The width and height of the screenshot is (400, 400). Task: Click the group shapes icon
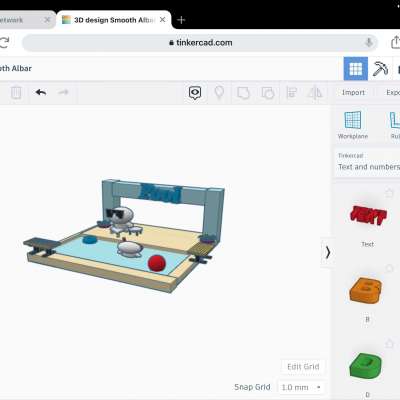243,93
